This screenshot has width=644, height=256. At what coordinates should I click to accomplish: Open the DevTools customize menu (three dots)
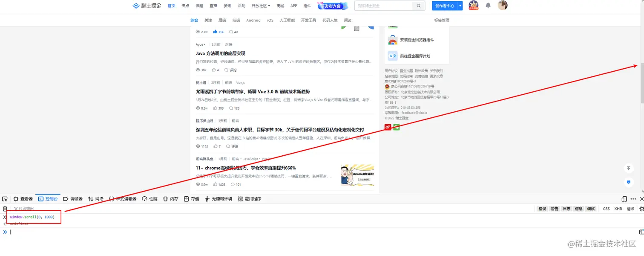click(x=633, y=198)
